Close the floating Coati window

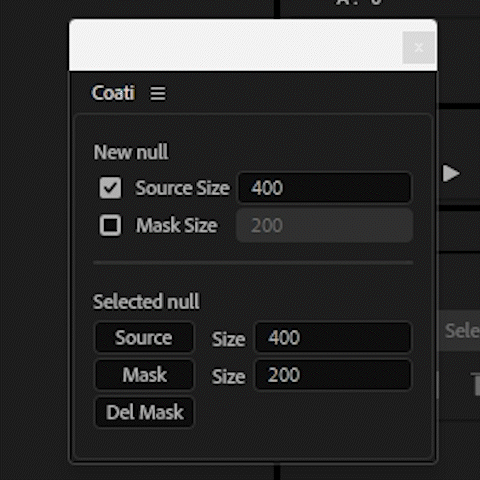(419, 48)
